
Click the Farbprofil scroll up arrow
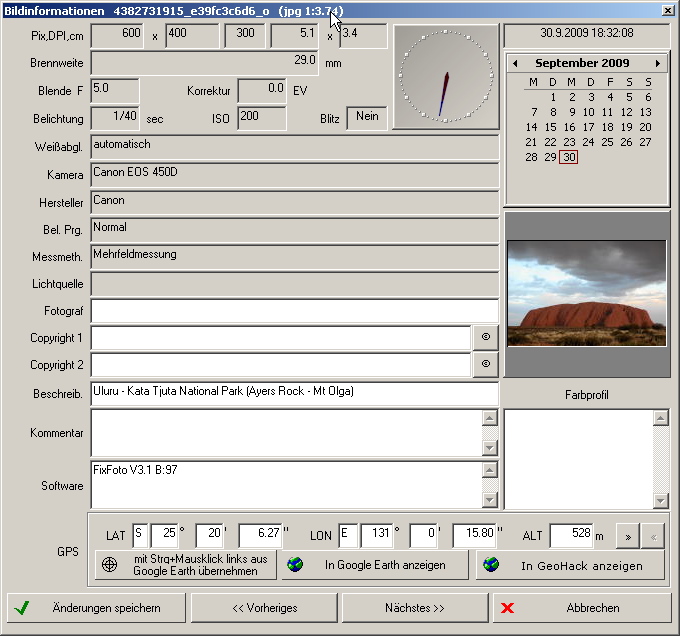[x=660, y=418]
